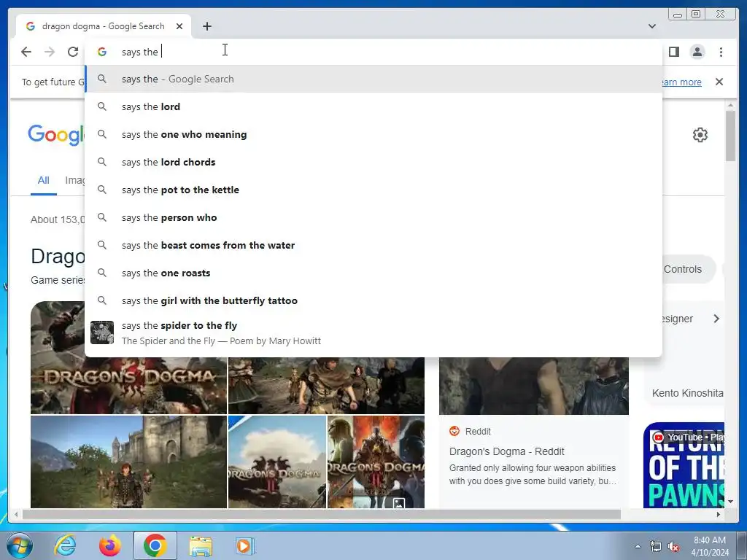Open a new tab with the plus icon

pyautogui.click(x=206, y=26)
